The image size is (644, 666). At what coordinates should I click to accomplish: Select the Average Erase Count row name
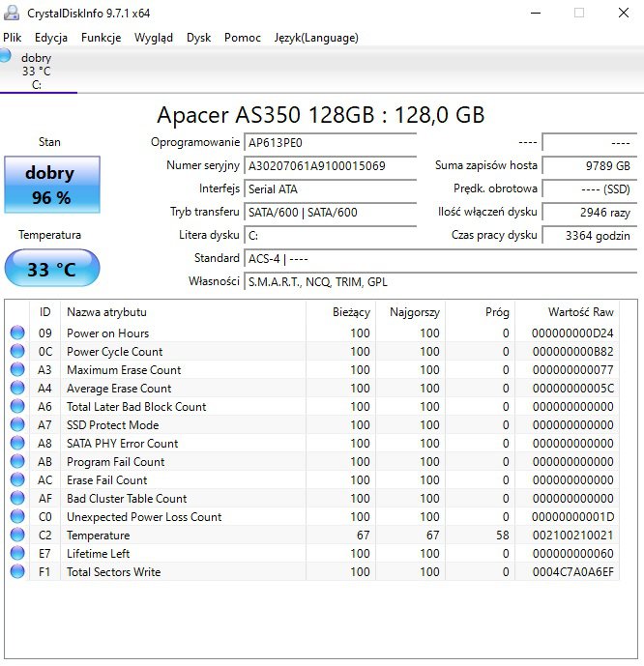(x=119, y=389)
